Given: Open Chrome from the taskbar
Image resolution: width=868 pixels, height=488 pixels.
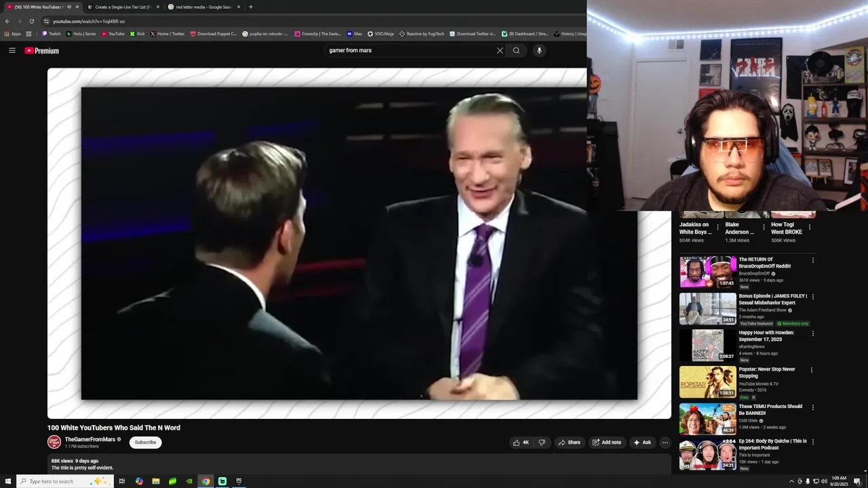Looking at the screenshot, I should point(205,481).
